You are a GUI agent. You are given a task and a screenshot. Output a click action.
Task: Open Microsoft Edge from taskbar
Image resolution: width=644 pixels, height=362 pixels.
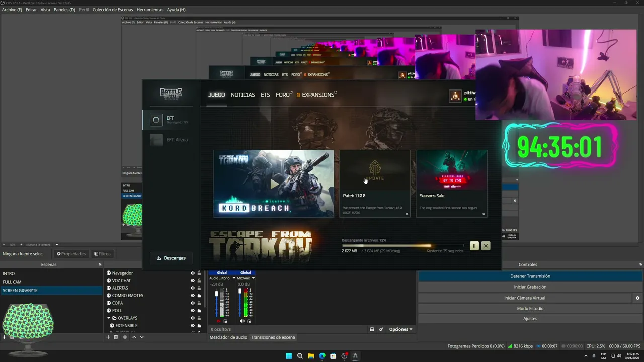click(322, 356)
